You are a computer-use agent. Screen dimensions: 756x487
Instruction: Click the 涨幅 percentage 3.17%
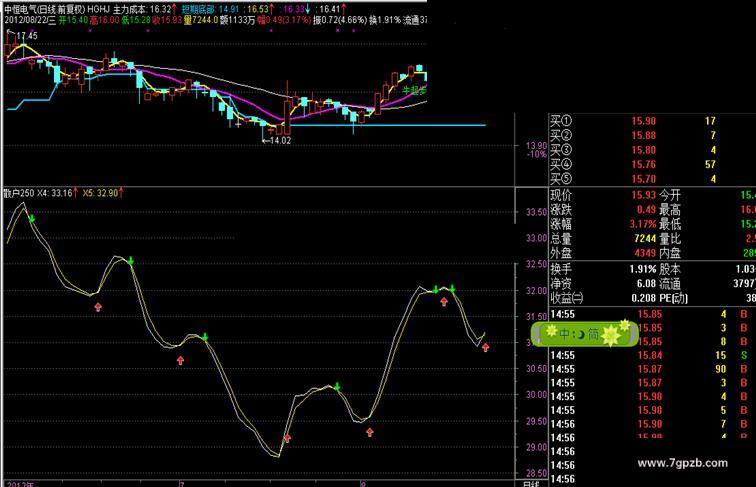643,224
